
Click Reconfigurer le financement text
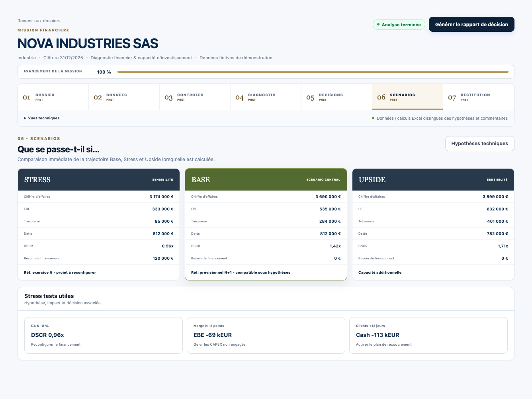click(56, 345)
